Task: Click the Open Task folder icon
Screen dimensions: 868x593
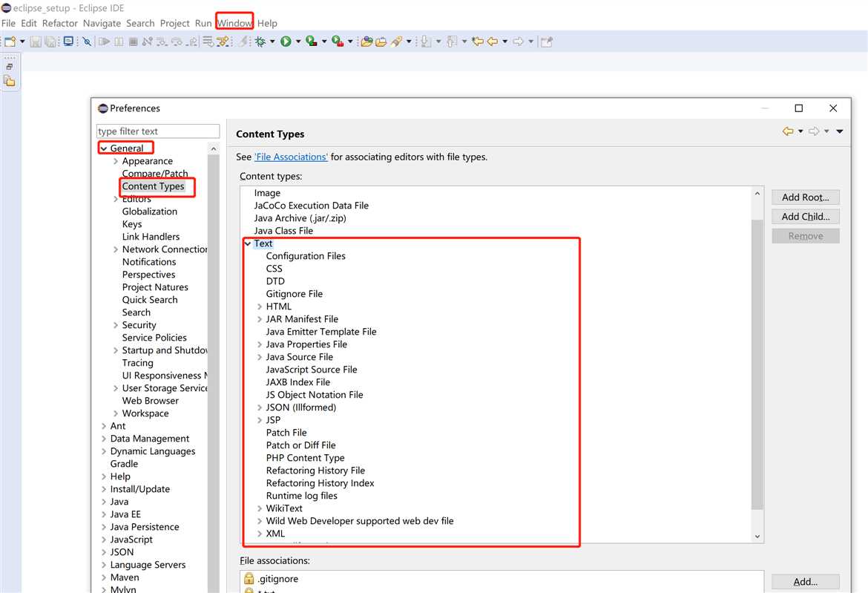Action: click(381, 42)
